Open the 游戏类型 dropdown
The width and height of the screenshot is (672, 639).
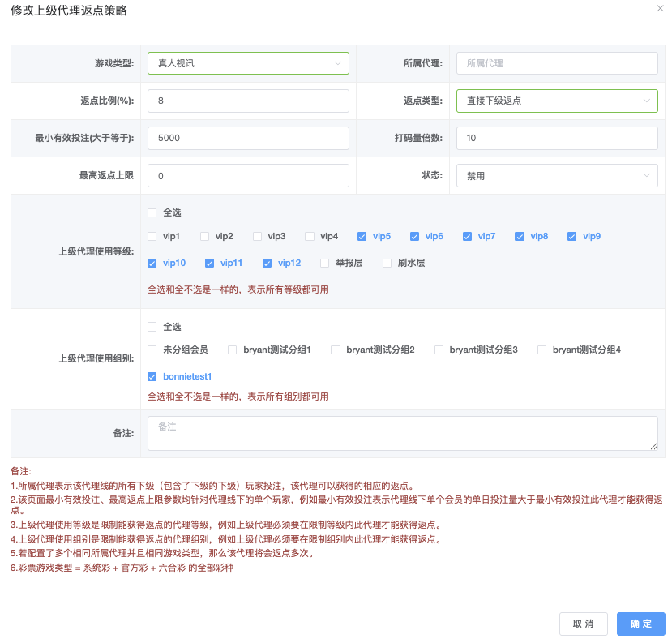coord(248,63)
